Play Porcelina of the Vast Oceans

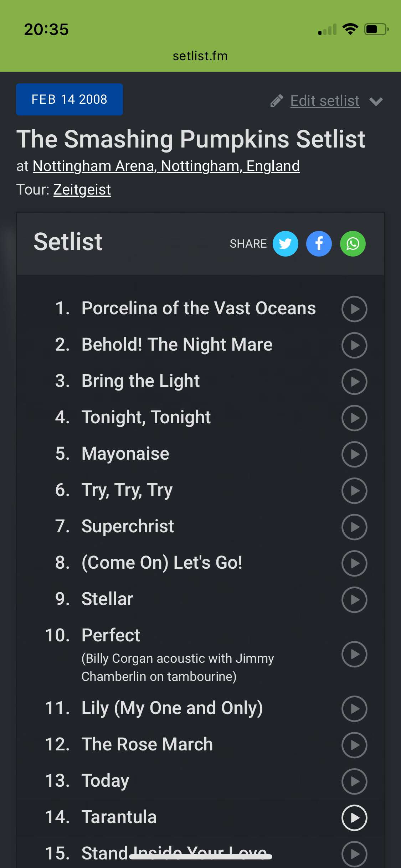click(x=354, y=309)
